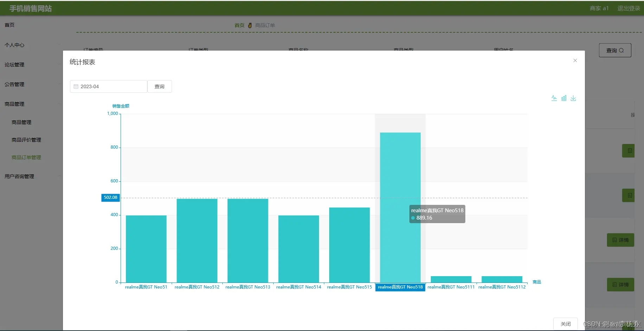Open 商品评价管理 in the sidebar
The width and height of the screenshot is (644, 331).
26,140
